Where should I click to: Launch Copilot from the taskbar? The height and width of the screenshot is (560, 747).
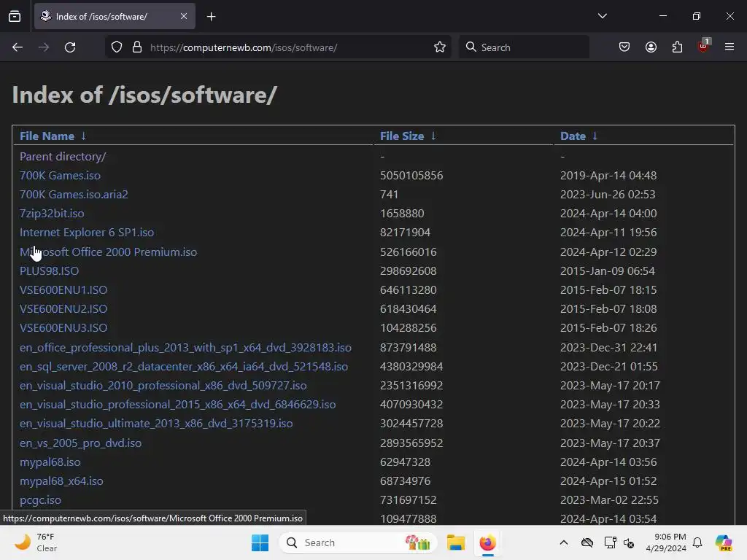tap(724, 542)
